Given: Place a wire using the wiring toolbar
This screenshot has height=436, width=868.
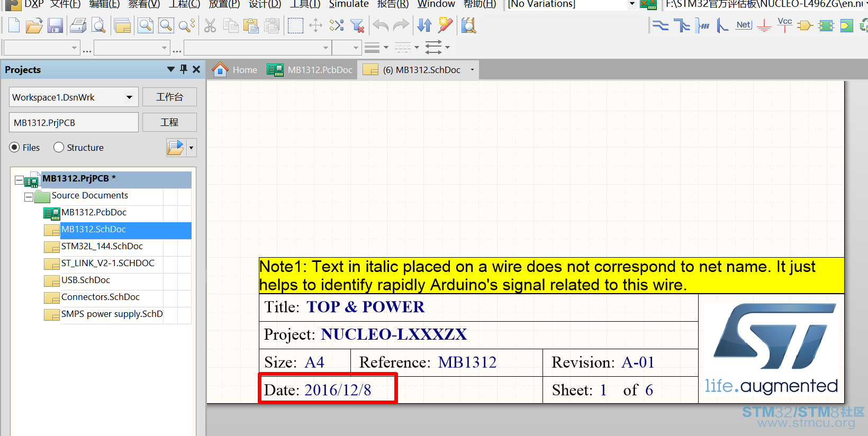Looking at the screenshot, I should (661, 25).
